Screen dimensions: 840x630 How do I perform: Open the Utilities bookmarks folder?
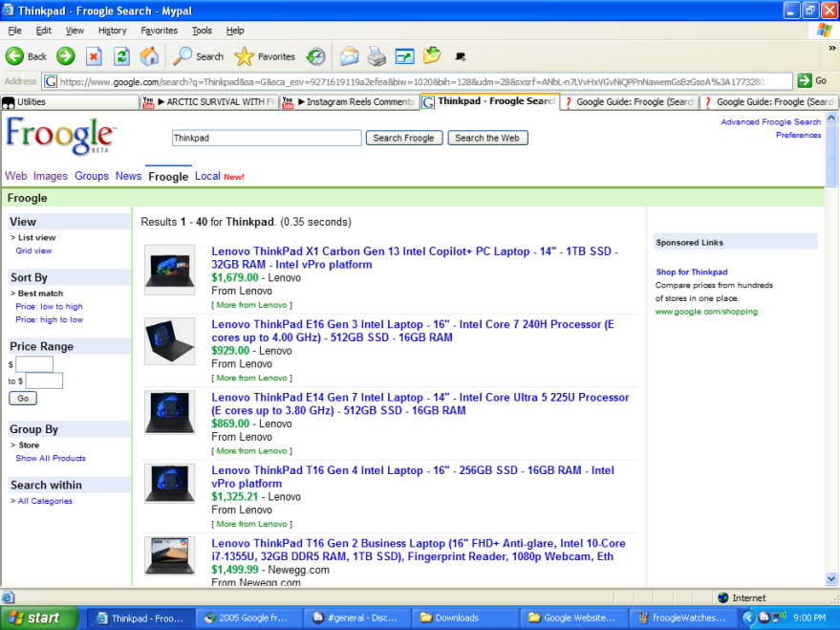(70, 101)
